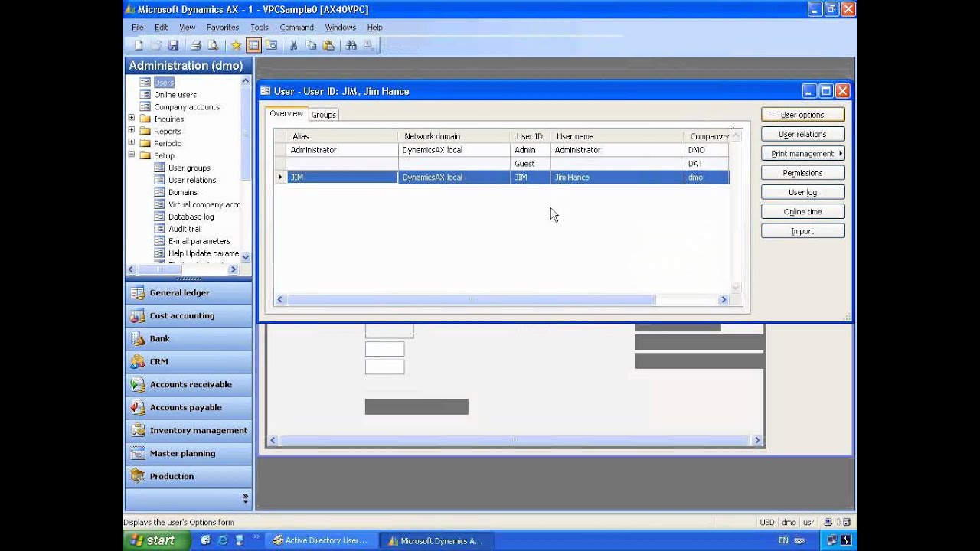Click the Save (floppy disk) toolbar icon
This screenshot has width=980, height=551.
(x=174, y=45)
